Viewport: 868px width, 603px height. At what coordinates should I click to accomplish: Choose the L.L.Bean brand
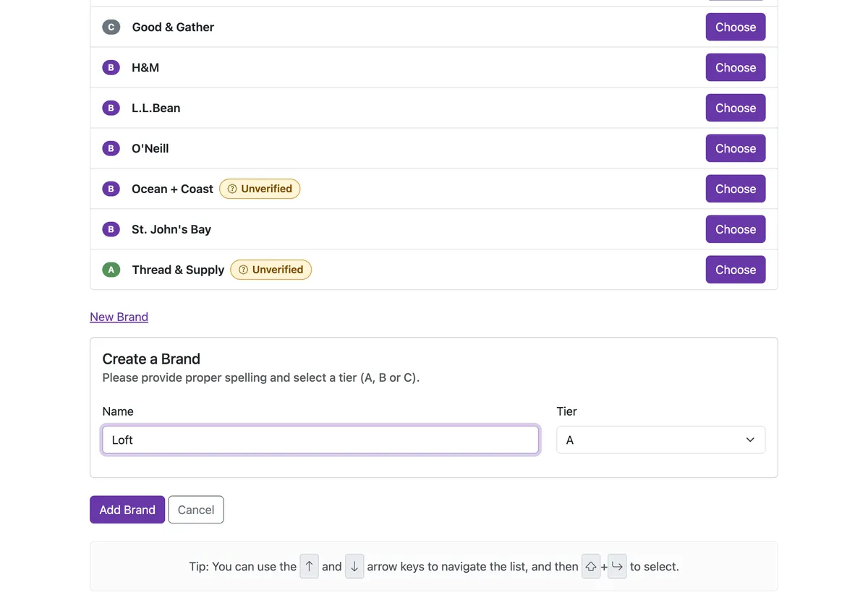pos(736,108)
